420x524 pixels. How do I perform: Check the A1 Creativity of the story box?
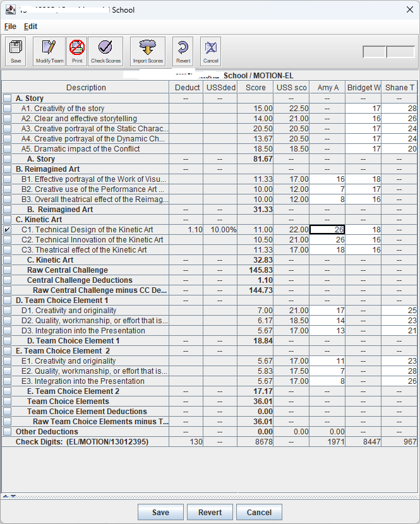(7, 109)
